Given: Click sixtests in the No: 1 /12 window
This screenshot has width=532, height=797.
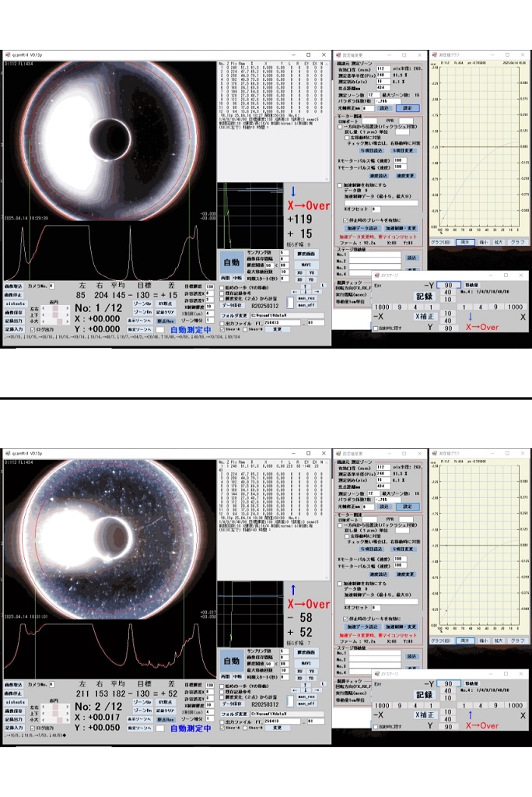Looking at the screenshot, I should tap(16, 304).
